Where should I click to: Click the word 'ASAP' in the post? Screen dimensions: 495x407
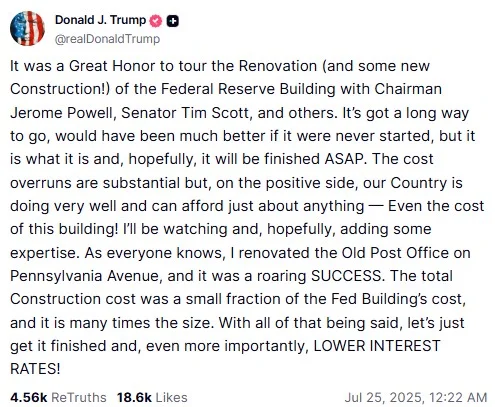click(x=343, y=159)
